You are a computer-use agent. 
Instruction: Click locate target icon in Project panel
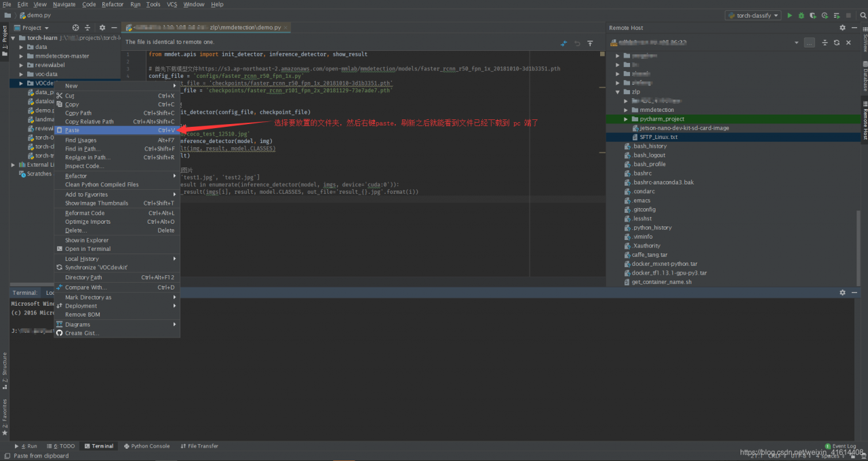(x=76, y=28)
